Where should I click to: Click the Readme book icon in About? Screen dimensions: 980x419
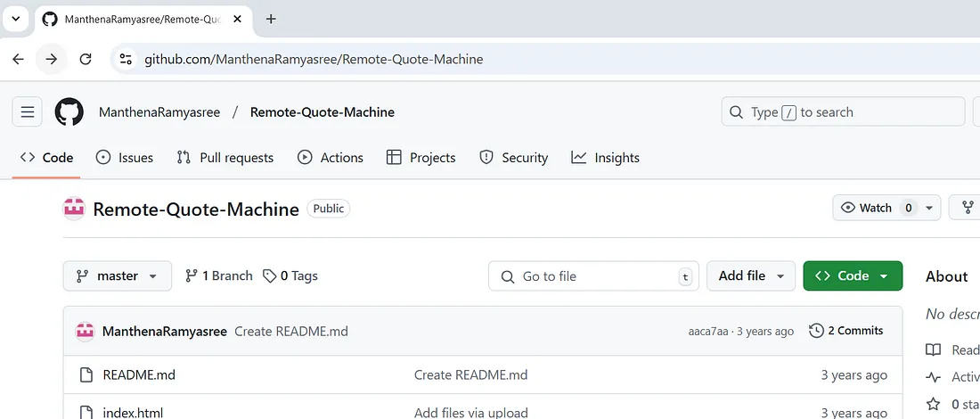[933, 350]
